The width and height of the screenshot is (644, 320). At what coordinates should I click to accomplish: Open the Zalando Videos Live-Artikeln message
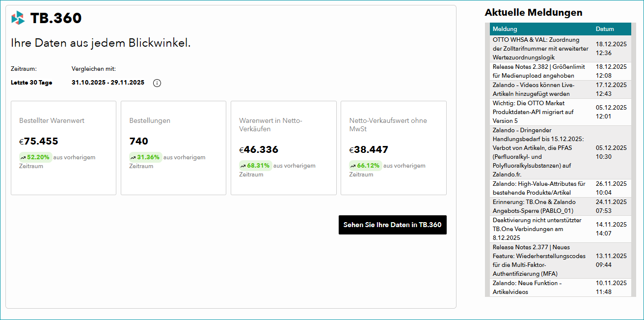tap(534, 89)
